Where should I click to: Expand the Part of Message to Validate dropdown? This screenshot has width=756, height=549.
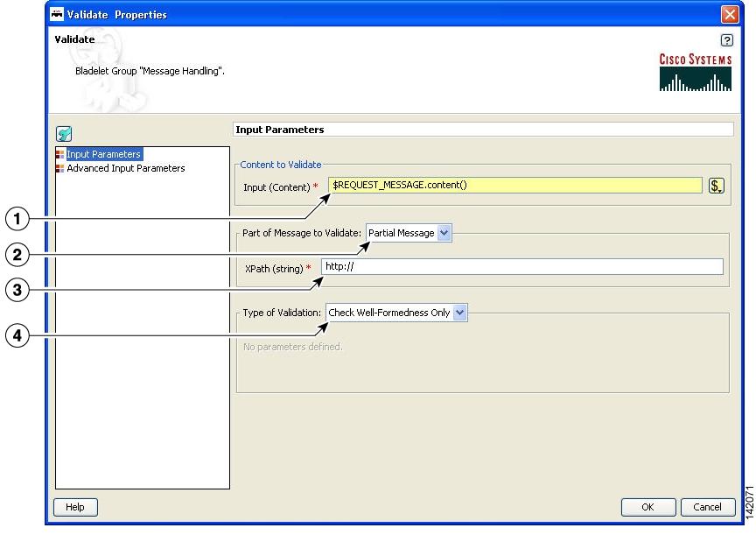point(444,234)
